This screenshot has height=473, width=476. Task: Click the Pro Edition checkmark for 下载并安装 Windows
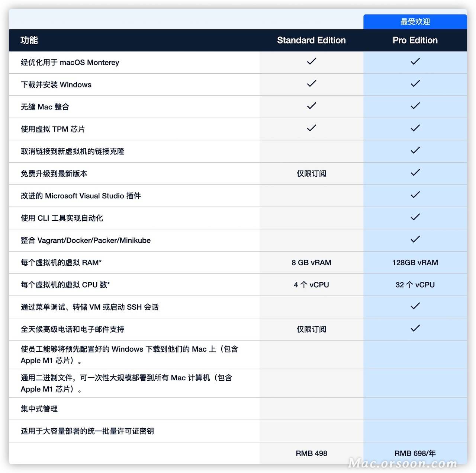pyautogui.click(x=415, y=84)
